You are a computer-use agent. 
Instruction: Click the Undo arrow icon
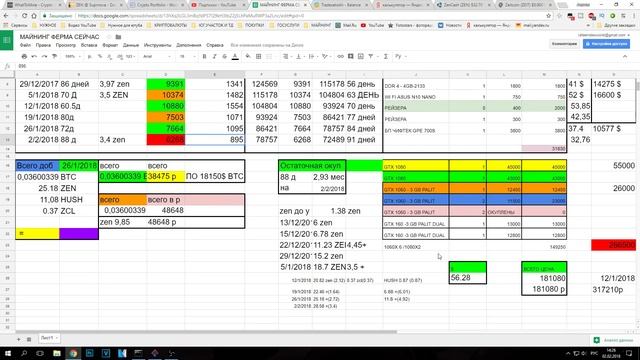34,56
